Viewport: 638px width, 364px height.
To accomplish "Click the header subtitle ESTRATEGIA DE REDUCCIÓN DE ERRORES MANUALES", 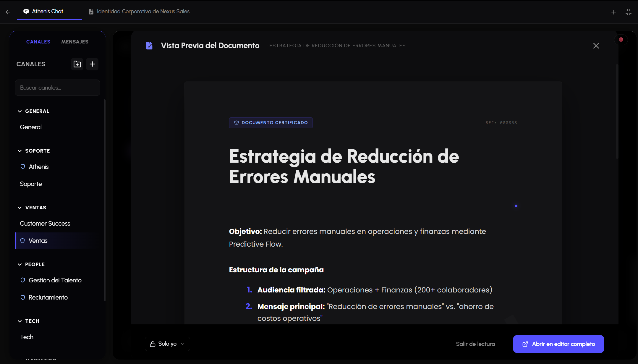I will pos(337,46).
